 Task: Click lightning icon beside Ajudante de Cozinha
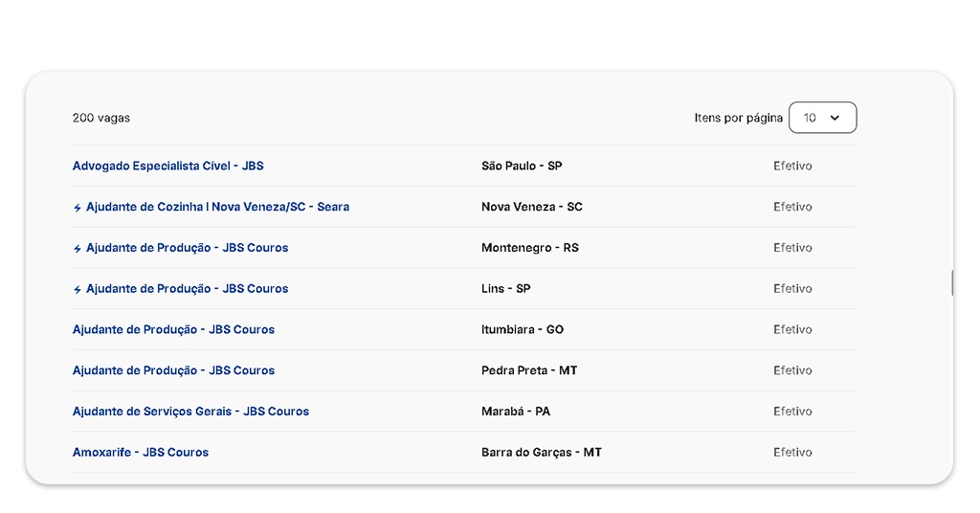[78, 208]
